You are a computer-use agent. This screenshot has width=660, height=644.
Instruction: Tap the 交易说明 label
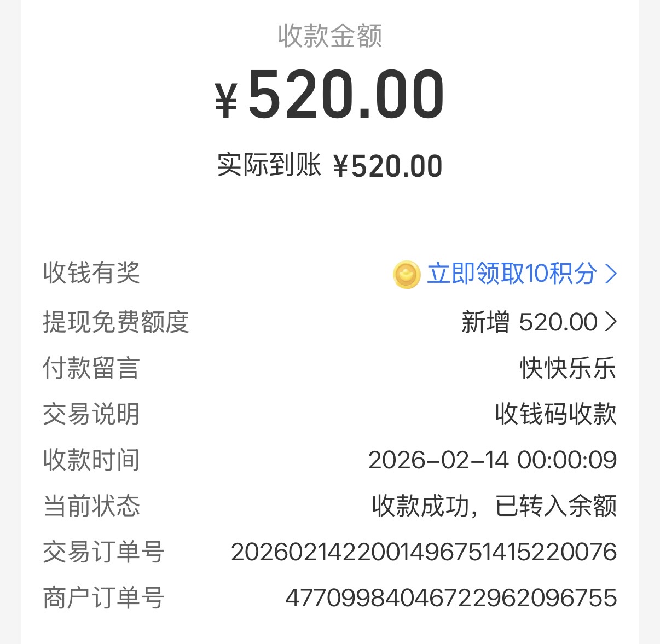(91, 414)
